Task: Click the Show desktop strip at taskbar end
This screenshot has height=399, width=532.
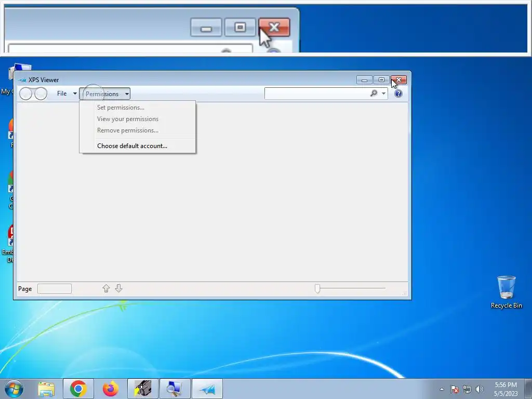Action: 528,389
